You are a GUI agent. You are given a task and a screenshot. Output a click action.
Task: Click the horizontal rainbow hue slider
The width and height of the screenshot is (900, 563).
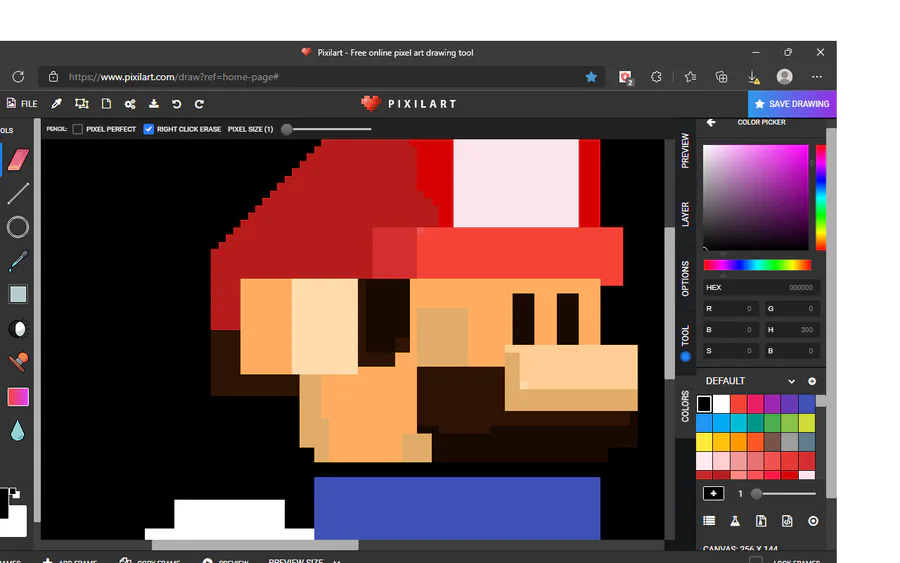click(757, 265)
